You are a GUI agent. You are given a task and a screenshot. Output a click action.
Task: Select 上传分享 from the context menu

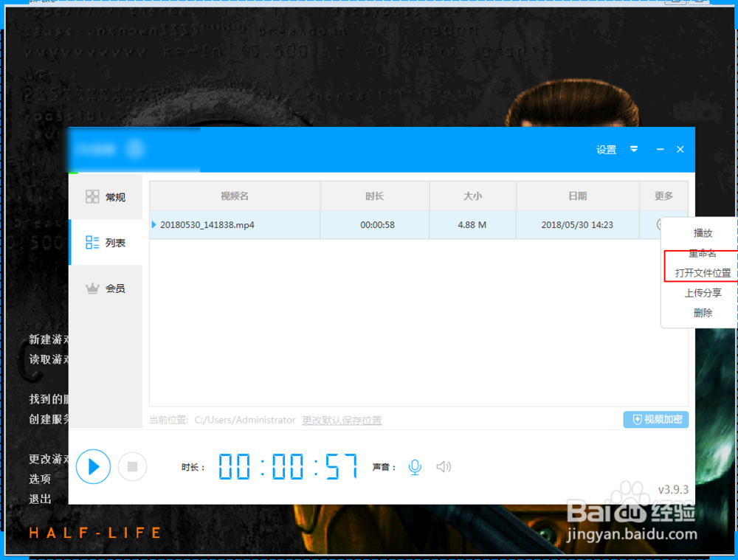[702, 292]
